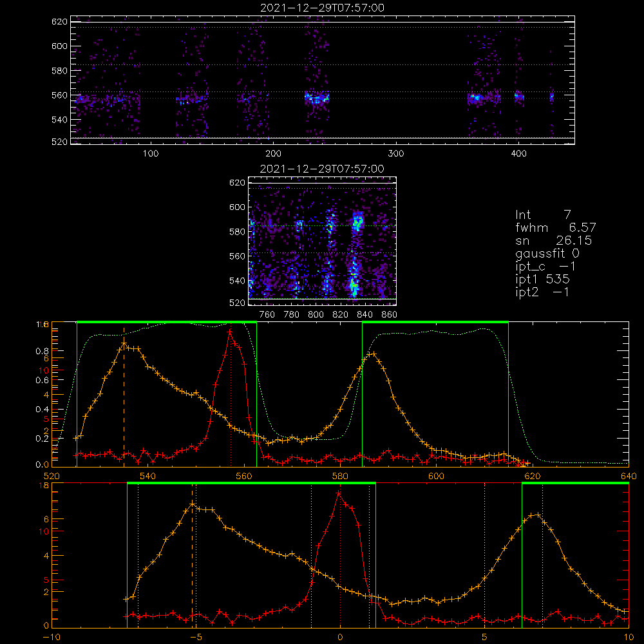Select the 'Int 7' readout line
644x644 pixels.
coord(543,215)
